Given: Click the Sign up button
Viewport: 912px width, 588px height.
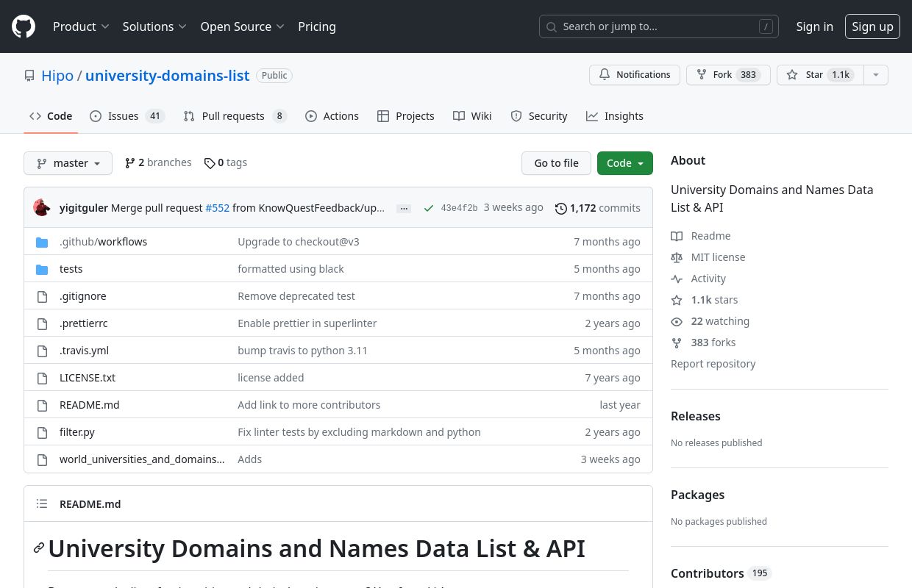Looking at the screenshot, I should (x=872, y=26).
